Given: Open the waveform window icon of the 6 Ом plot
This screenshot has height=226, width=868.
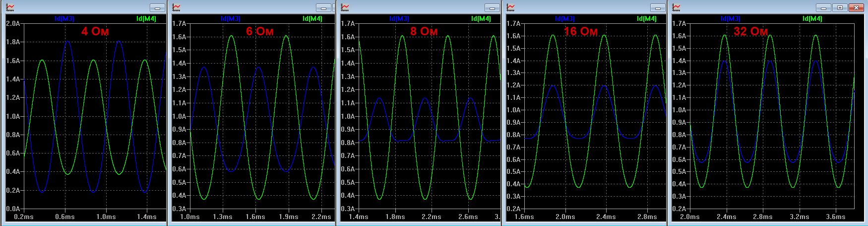Looking at the screenshot, I should (x=176, y=7).
